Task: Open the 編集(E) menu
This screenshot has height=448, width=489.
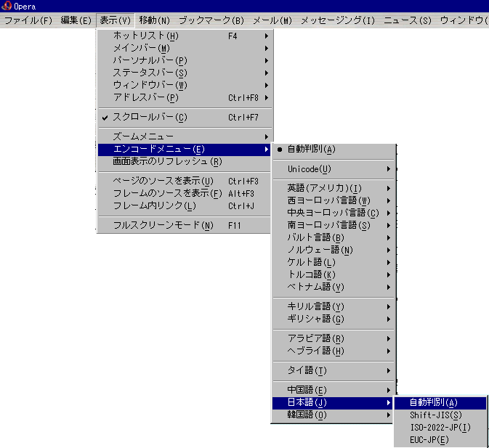Action: point(76,20)
